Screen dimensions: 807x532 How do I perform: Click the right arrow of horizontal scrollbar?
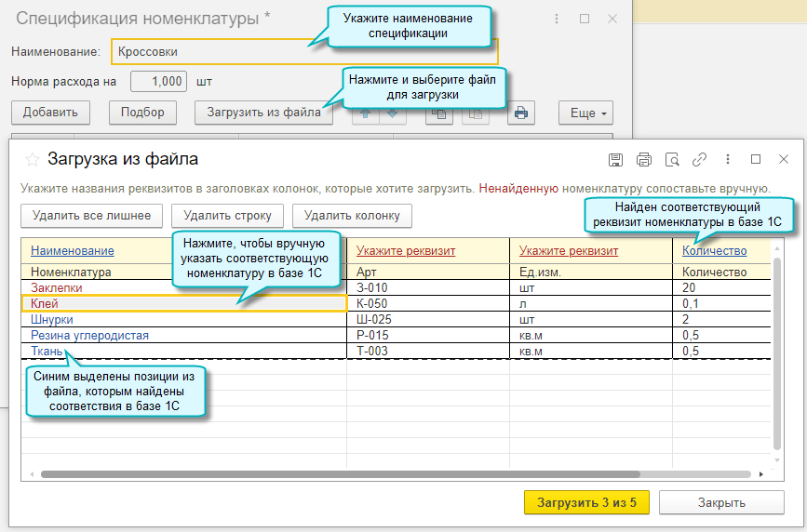click(x=761, y=473)
